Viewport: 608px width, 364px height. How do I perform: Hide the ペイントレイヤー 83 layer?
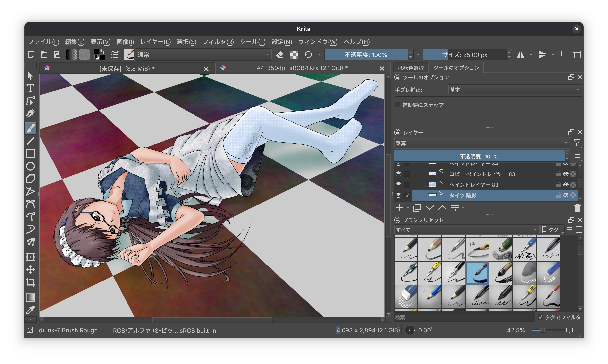coord(398,184)
